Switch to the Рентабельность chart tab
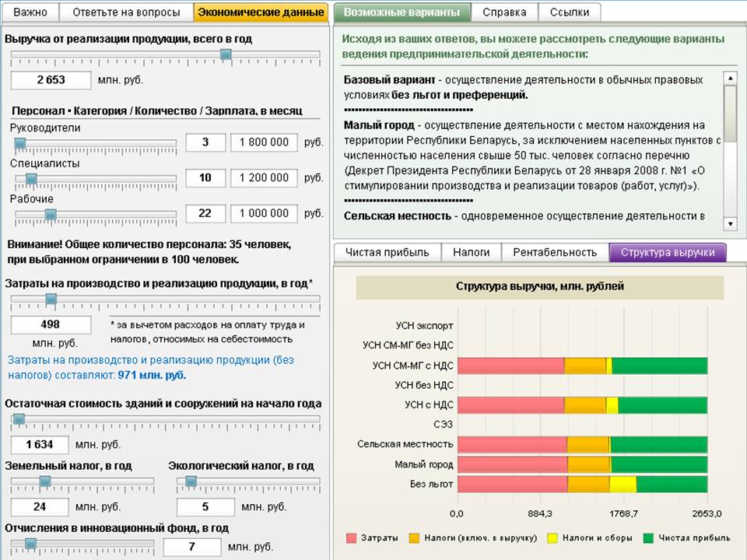 555,252
